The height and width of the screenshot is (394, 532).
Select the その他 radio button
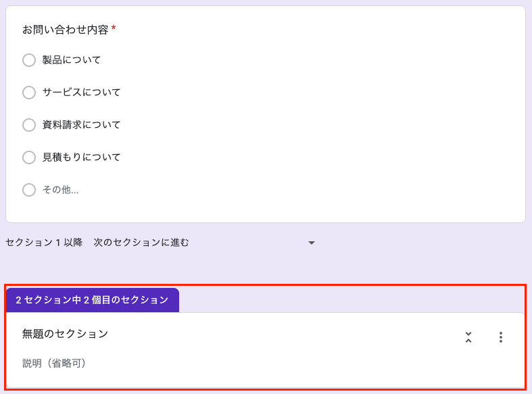point(29,190)
